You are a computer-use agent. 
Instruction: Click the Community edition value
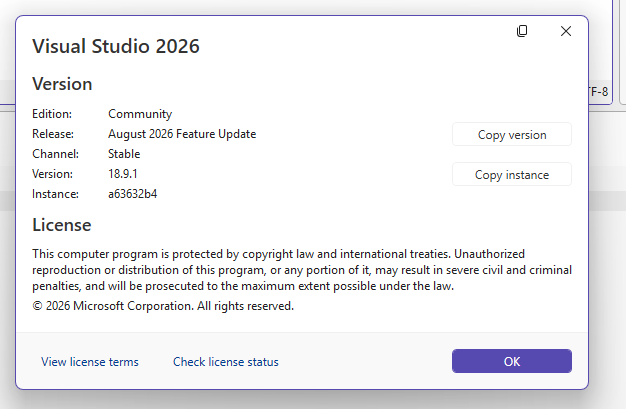(x=140, y=114)
